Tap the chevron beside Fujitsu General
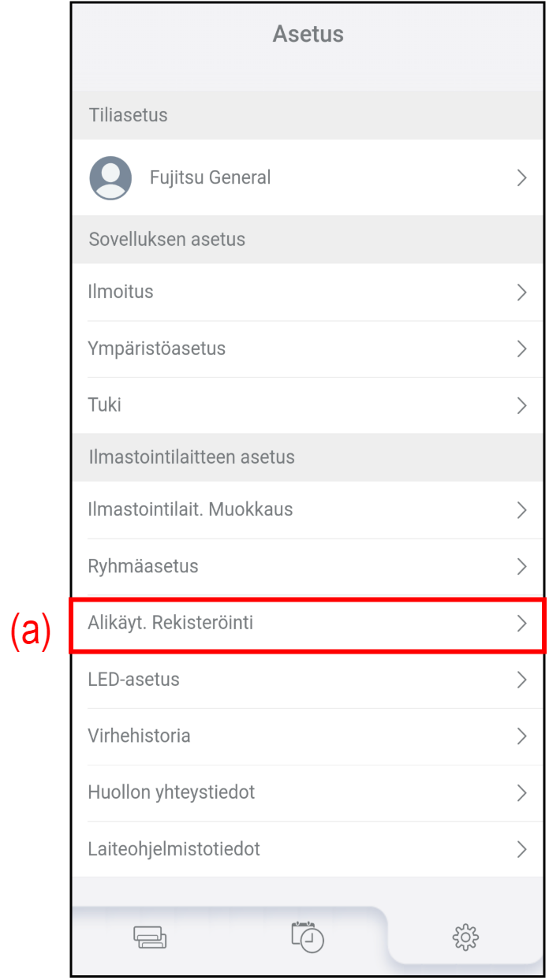This screenshot has height=980, width=549. click(521, 178)
